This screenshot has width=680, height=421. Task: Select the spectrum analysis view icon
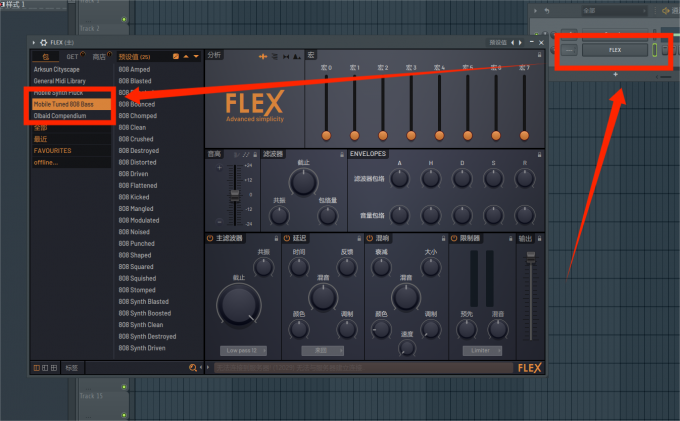coord(297,56)
